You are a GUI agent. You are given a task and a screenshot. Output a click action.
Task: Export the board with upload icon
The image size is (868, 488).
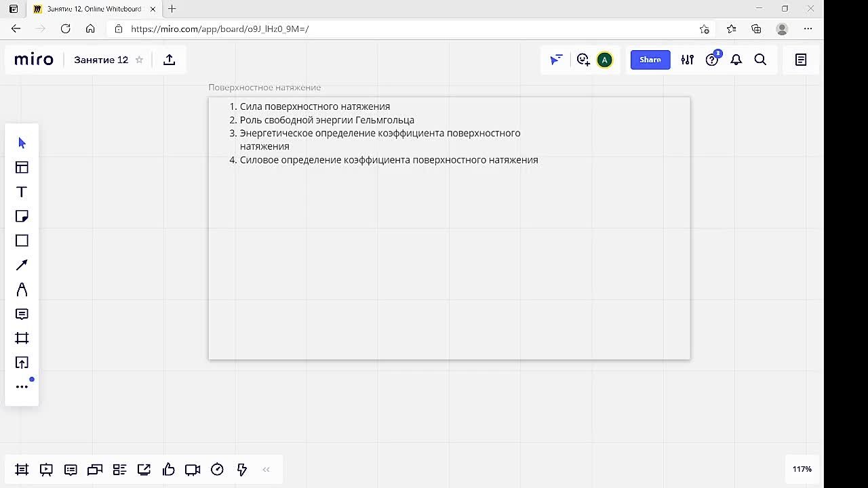[x=170, y=60]
